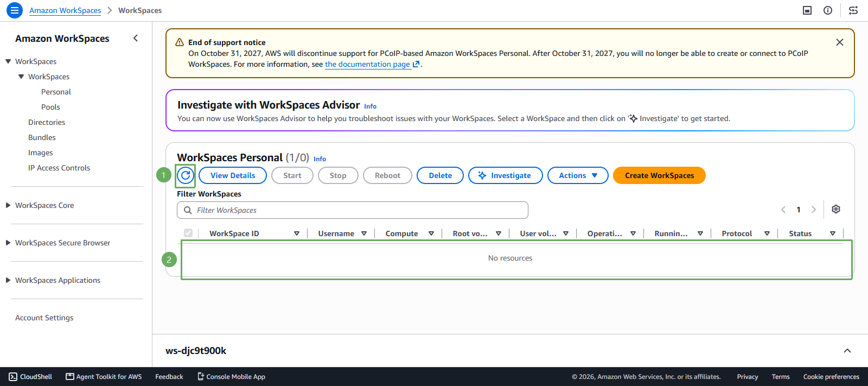This screenshot has width=868, height=386.
Task: Go to the next table page
Action: (814, 210)
